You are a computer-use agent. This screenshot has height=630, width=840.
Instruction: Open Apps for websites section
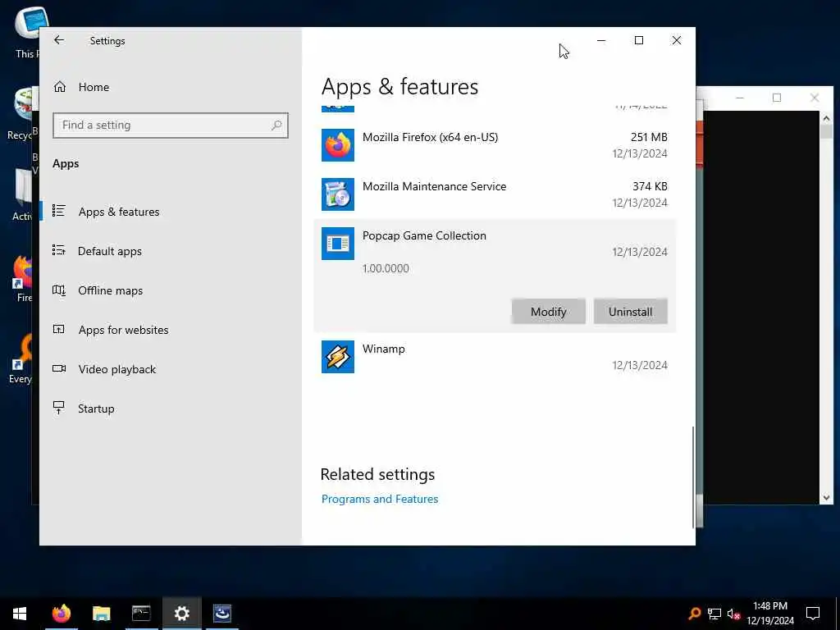[x=123, y=330]
